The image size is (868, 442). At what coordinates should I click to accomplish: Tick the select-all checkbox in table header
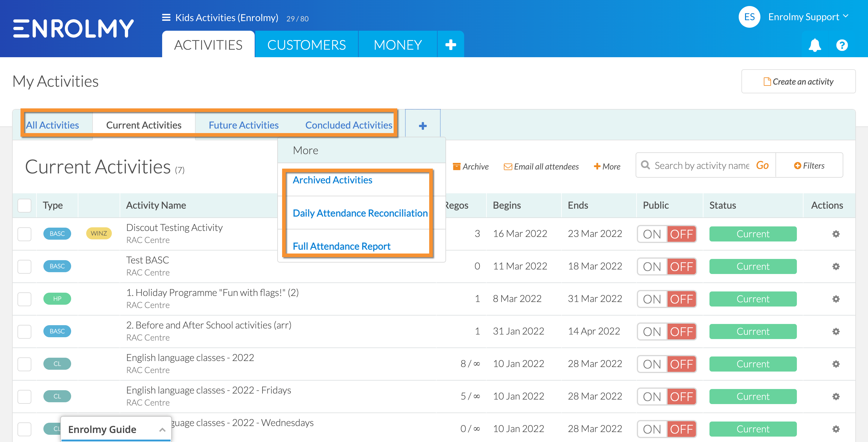(x=24, y=205)
